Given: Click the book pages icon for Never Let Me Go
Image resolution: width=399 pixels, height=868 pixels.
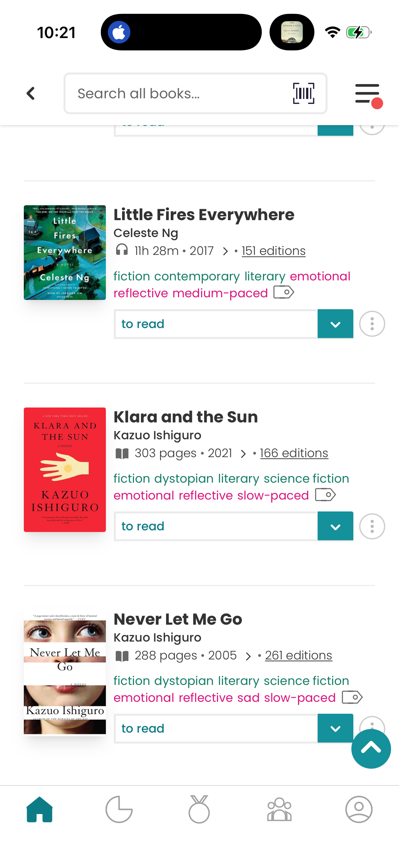Looking at the screenshot, I should pos(122,655).
